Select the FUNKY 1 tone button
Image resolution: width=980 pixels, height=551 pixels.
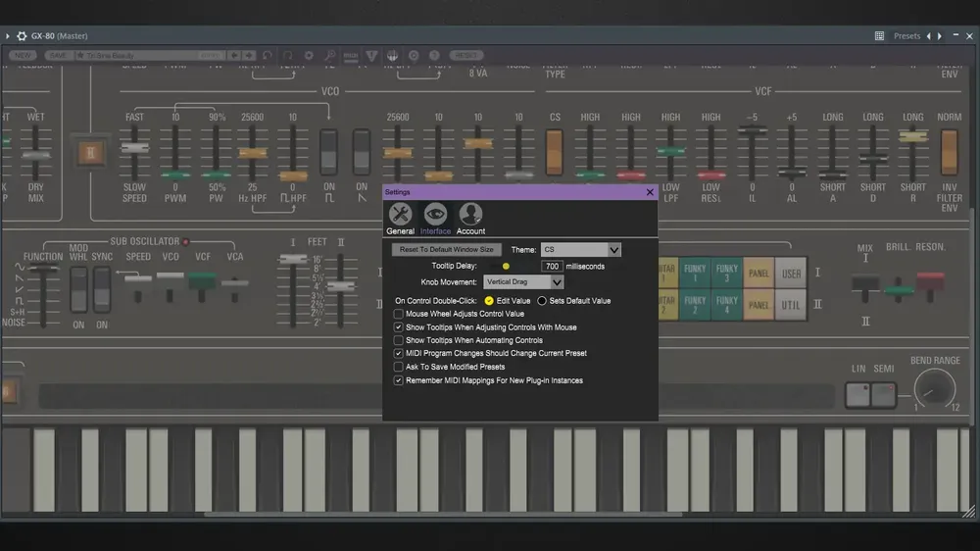pyautogui.click(x=695, y=274)
